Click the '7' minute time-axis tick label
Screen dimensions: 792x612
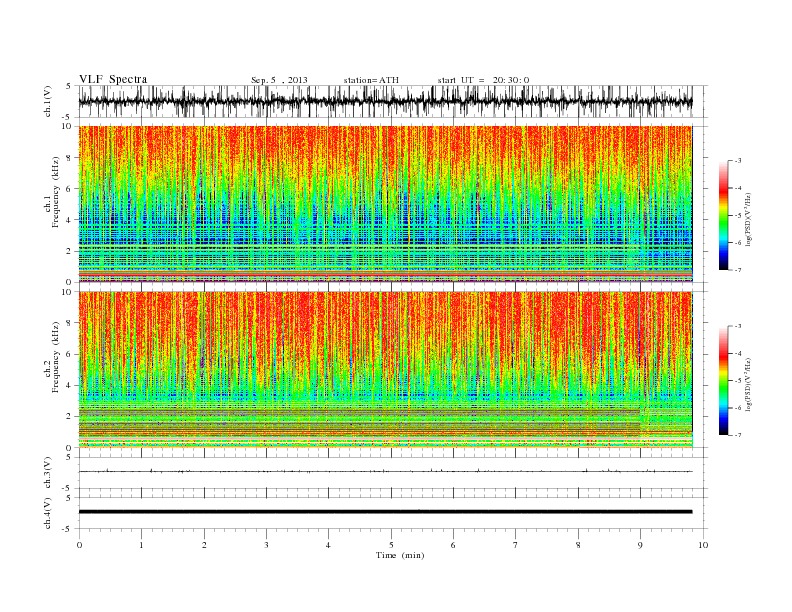pos(515,545)
